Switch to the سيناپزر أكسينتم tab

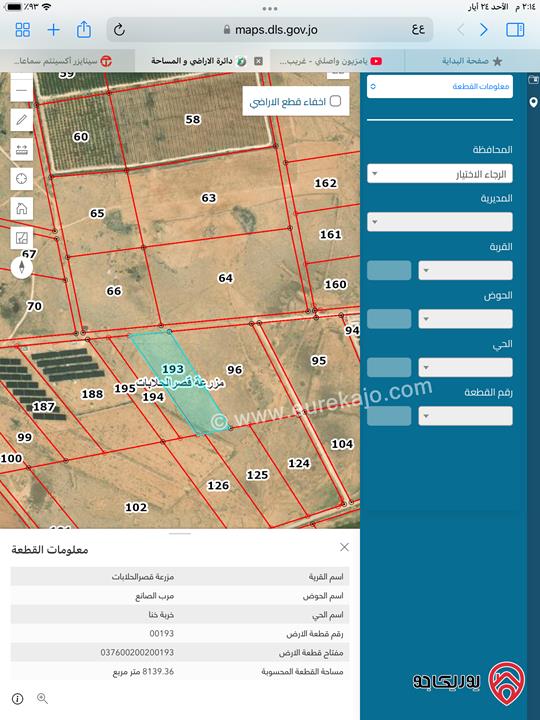click(x=67, y=61)
